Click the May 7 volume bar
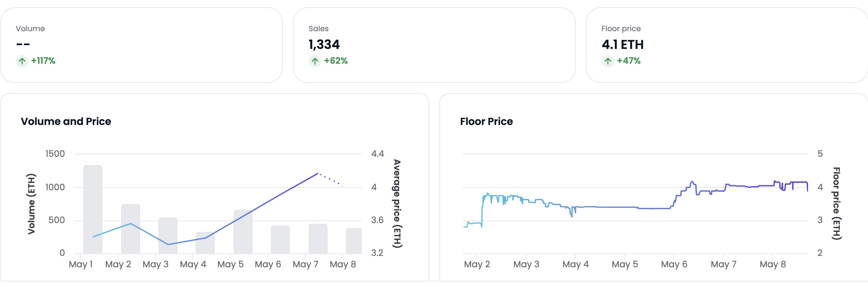868x284 pixels. (x=318, y=239)
